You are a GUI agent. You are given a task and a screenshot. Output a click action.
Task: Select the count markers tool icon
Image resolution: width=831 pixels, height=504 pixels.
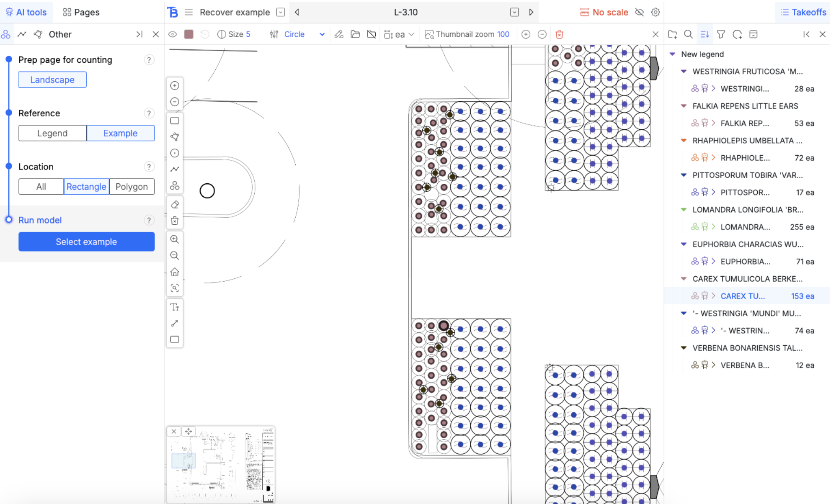175,185
